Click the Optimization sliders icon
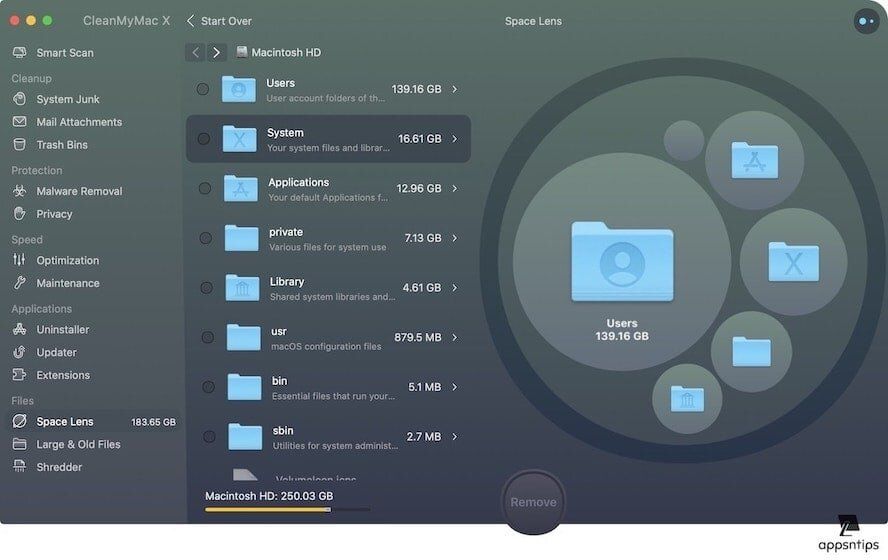Screen dimensions: 888x560 pos(19,260)
